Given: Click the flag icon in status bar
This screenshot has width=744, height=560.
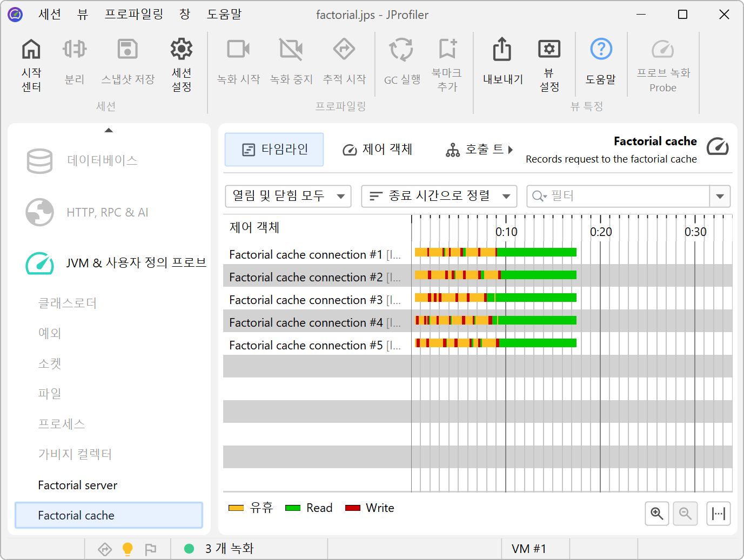Looking at the screenshot, I should tap(151, 549).
